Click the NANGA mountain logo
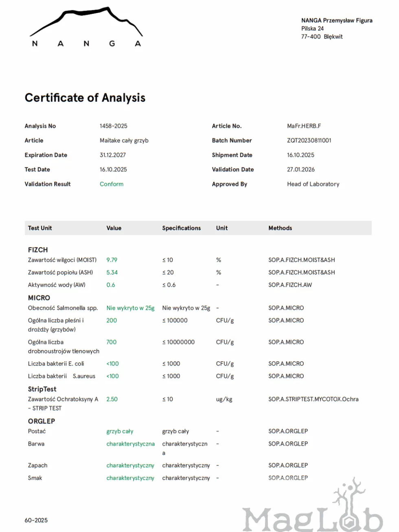 point(86,27)
